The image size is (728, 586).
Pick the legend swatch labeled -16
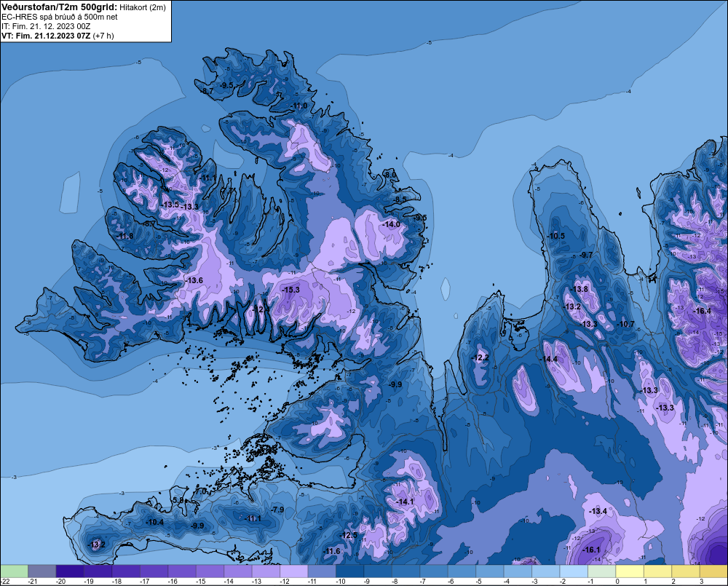pos(182,571)
